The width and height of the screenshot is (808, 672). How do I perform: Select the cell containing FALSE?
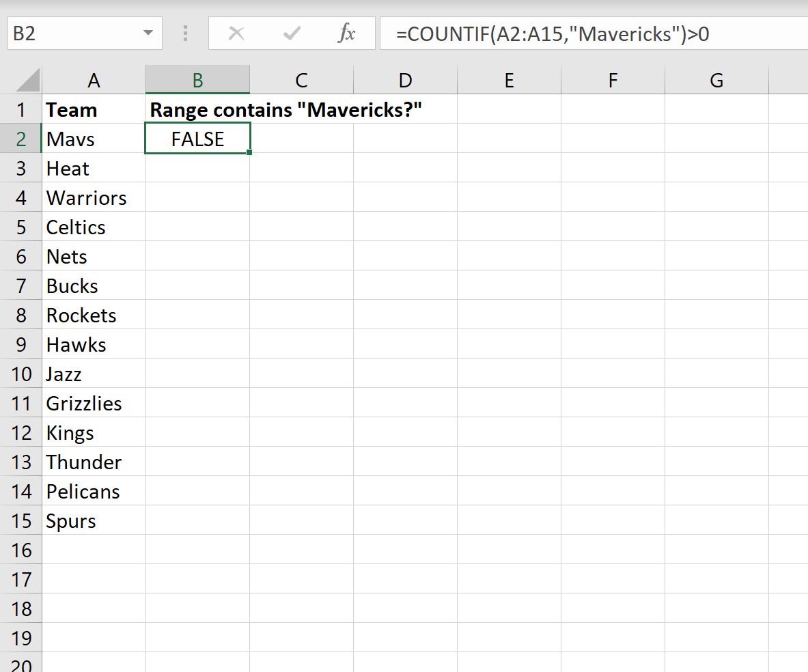click(197, 139)
